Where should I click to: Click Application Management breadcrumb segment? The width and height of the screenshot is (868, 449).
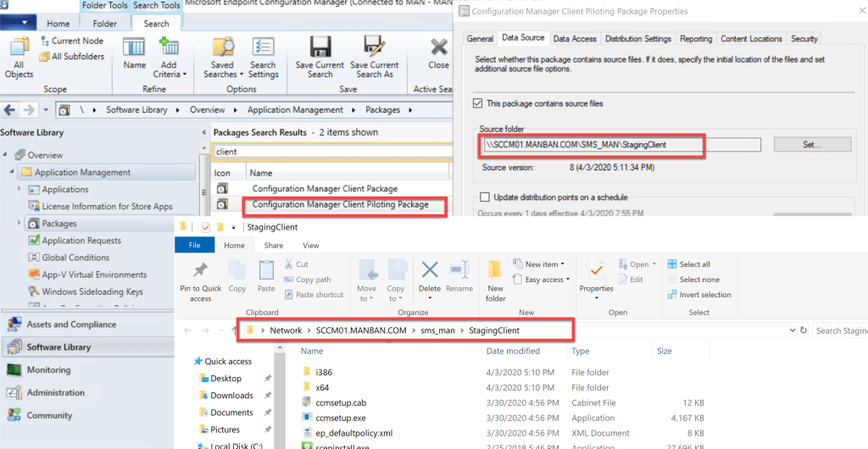(295, 109)
